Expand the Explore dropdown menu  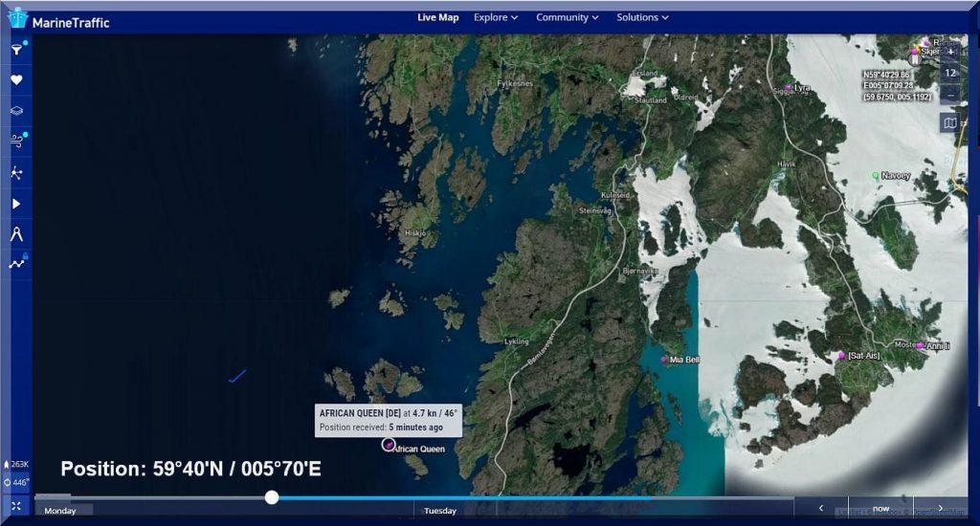click(496, 17)
